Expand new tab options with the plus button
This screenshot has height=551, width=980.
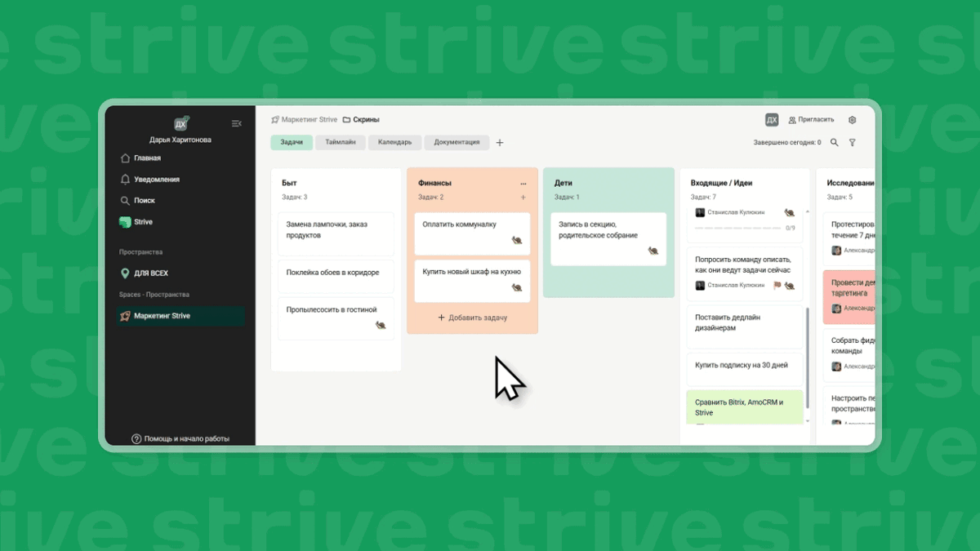click(500, 142)
